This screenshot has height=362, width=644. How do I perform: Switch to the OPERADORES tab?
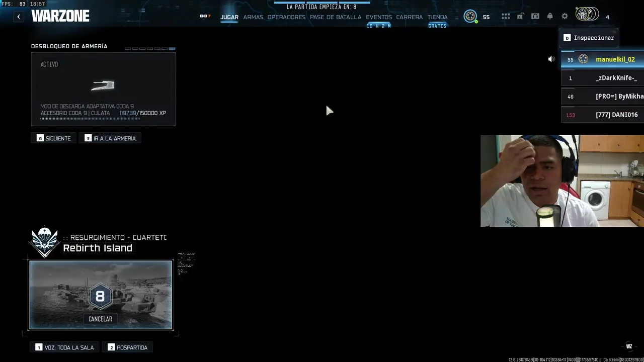pyautogui.click(x=286, y=17)
